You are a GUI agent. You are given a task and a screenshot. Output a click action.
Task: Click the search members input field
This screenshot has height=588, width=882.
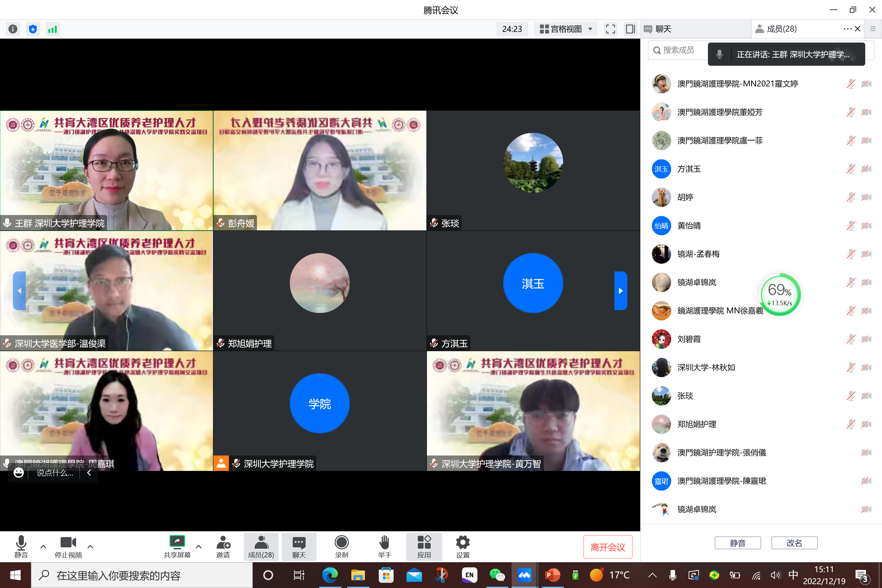click(679, 50)
